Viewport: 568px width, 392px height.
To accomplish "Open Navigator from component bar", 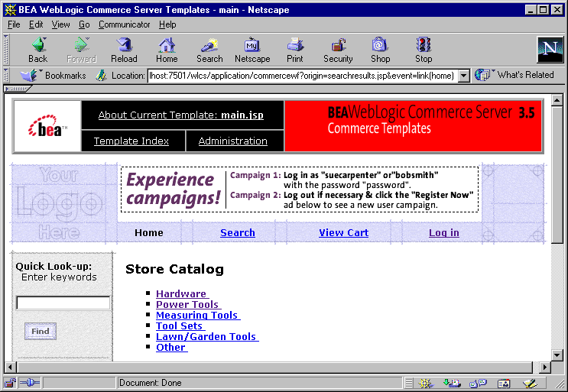I will (426, 383).
